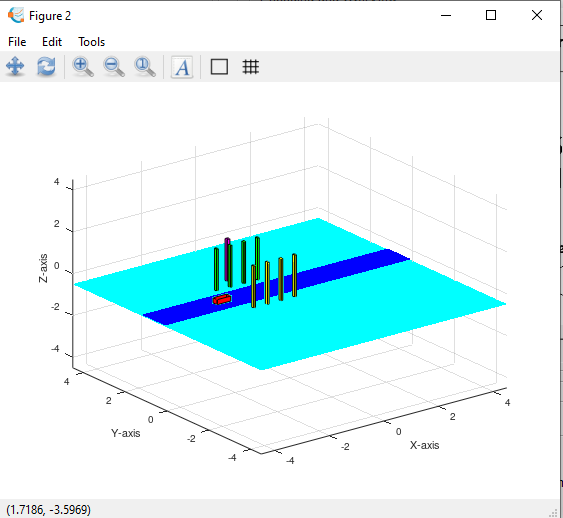This screenshot has height=518, width=563.
Task: Activate the Insert Text 'A' tool
Action: coord(182,67)
